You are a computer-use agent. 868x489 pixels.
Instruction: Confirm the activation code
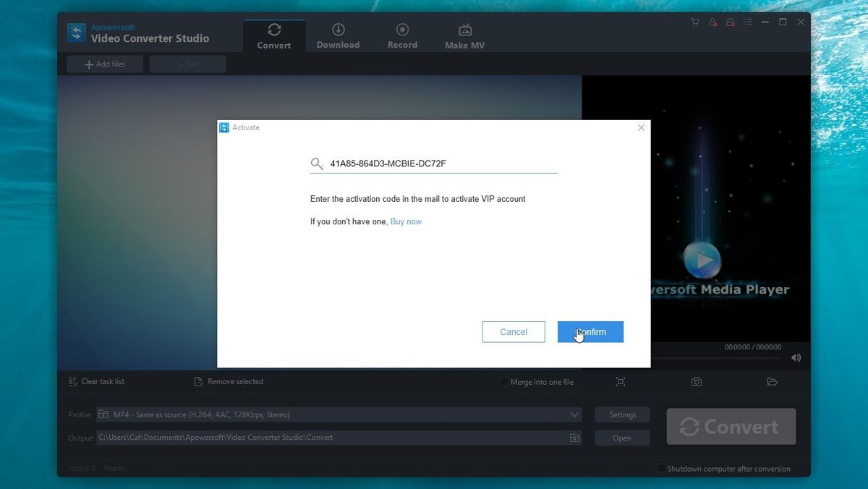coord(590,332)
